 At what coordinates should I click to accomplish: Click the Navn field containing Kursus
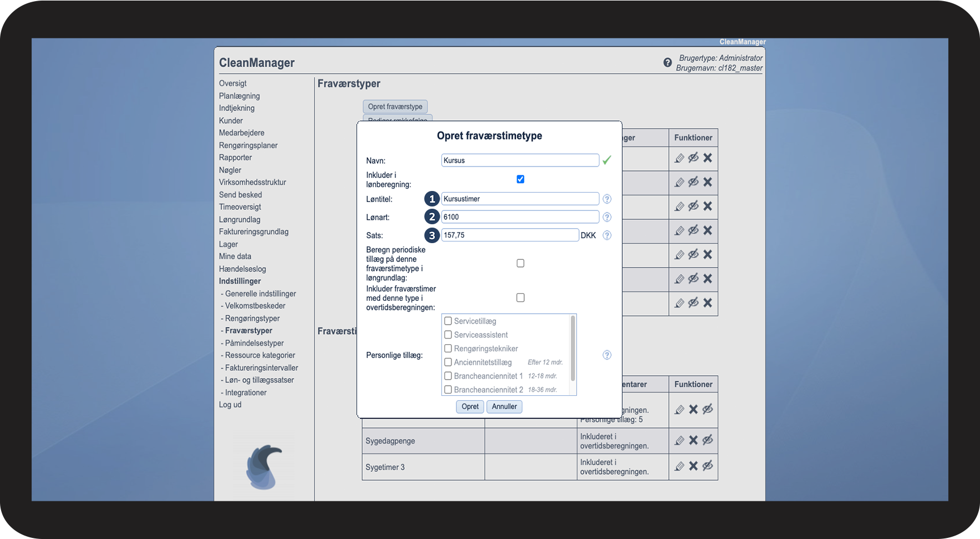(x=520, y=160)
